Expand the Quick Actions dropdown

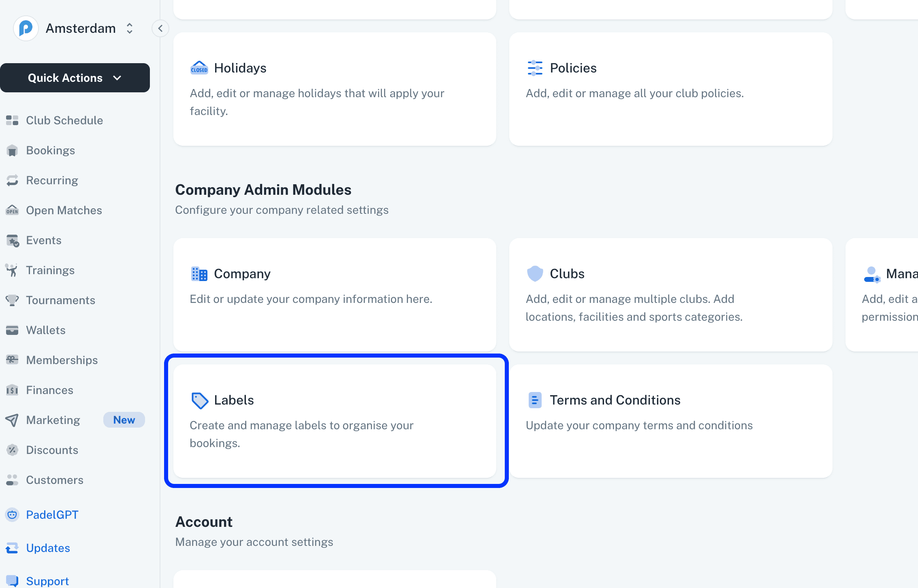(75, 78)
